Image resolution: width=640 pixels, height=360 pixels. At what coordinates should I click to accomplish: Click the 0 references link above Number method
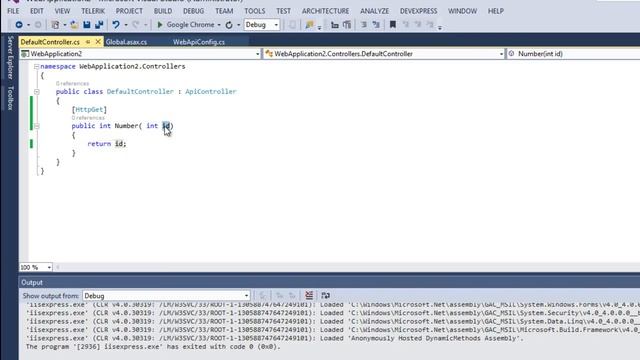point(88,118)
